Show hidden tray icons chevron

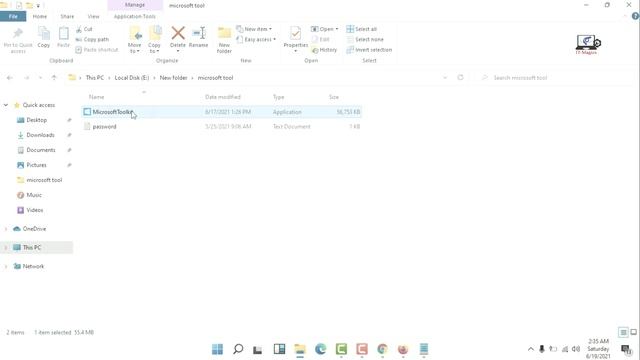click(x=531, y=349)
